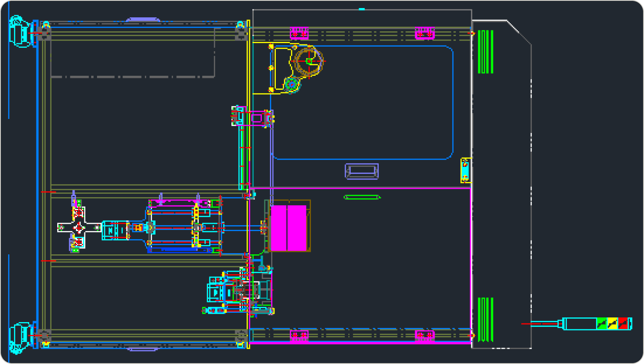Viewport: 644px width, 364px height.
Task: Select the purple oblong on top frame edge
Action: coord(143,19)
